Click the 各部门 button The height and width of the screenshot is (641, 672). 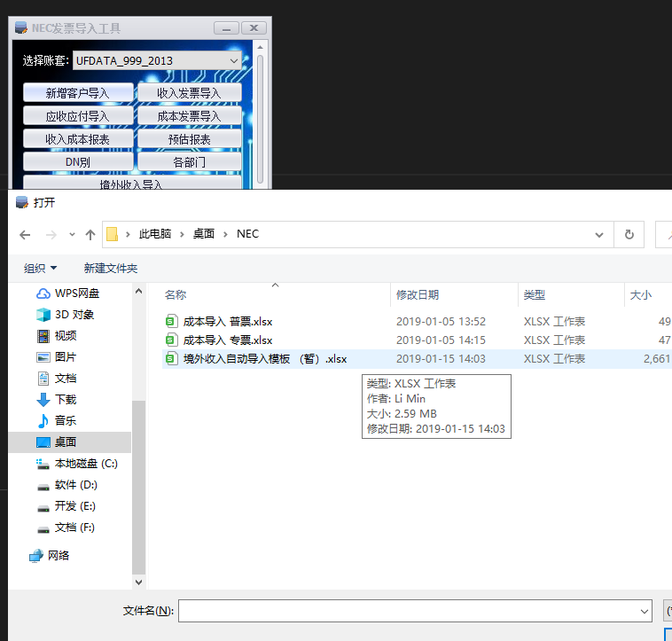point(190,162)
